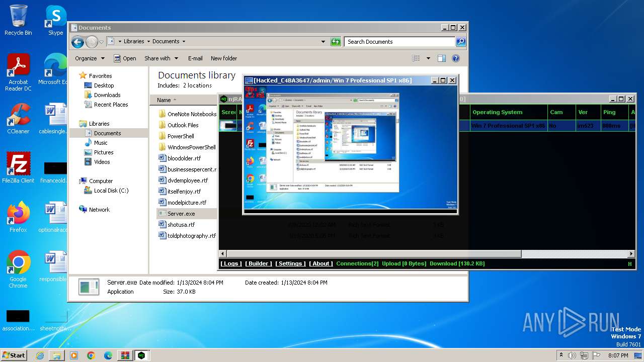Click the Back arrow in Documents window
644x362 pixels.
pos(77,42)
